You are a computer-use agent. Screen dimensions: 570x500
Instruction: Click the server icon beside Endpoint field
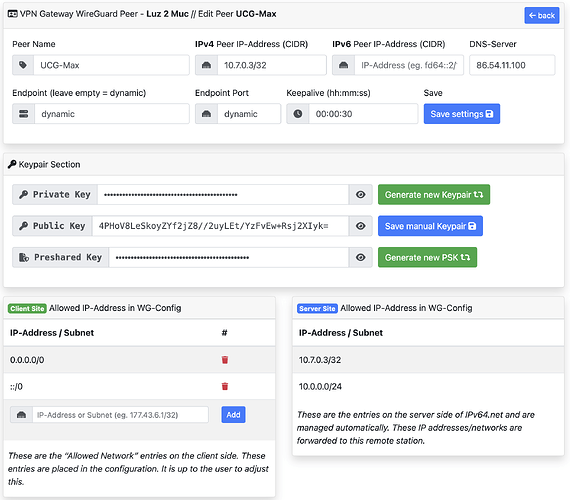(x=24, y=114)
